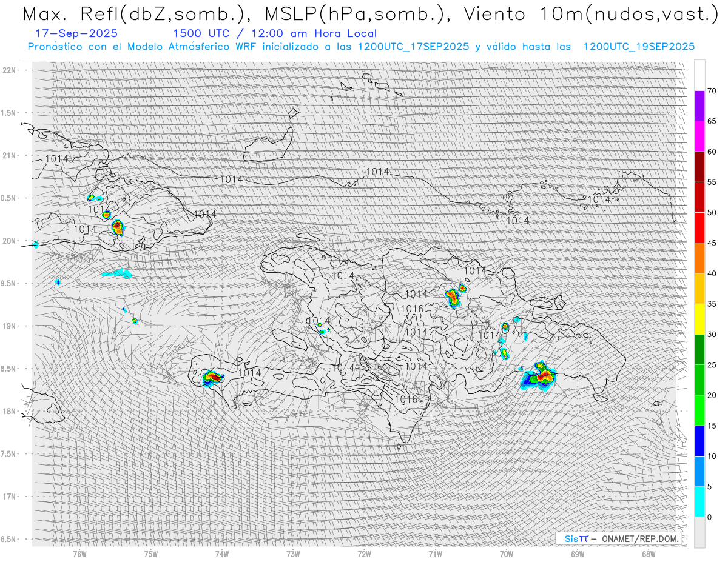Click the light blue 5–10 dBZ segment
This screenshot has height=562, width=728.
pyautogui.click(x=699, y=471)
